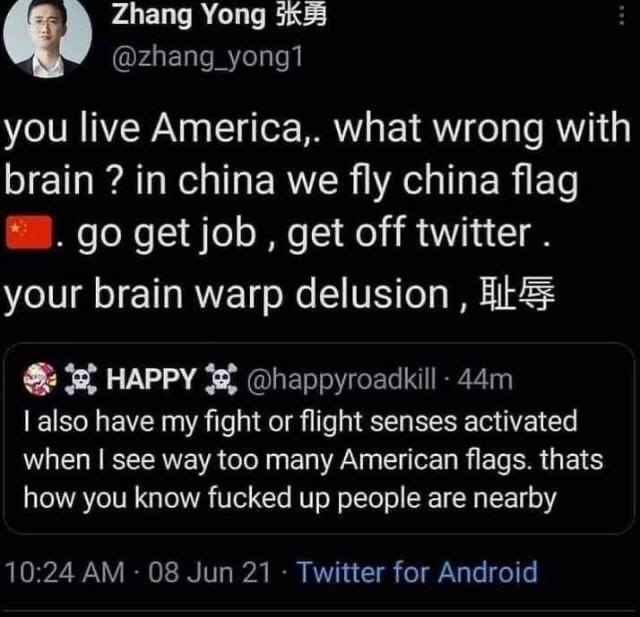Click the second skull emoji after HAPPY
The width and height of the screenshot is (640, 617).
[221, 379]
